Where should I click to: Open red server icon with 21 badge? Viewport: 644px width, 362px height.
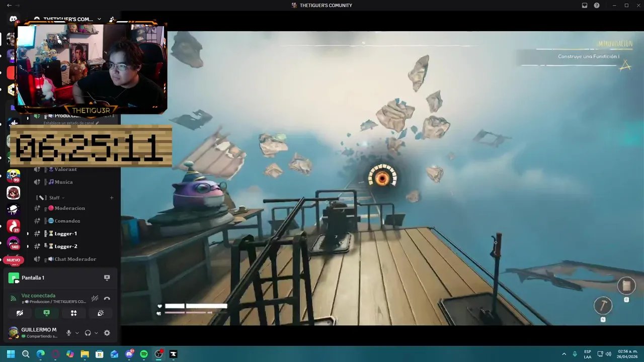point(13,226)
